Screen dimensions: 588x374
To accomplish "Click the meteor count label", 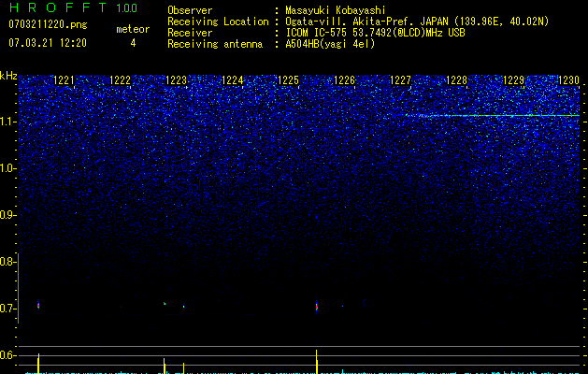I will tap(133, 29).
